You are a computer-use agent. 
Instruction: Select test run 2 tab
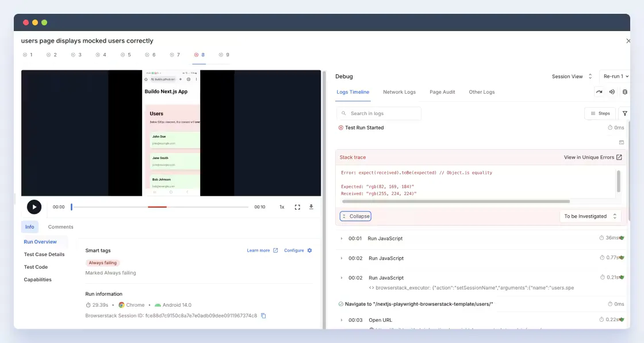52,55
